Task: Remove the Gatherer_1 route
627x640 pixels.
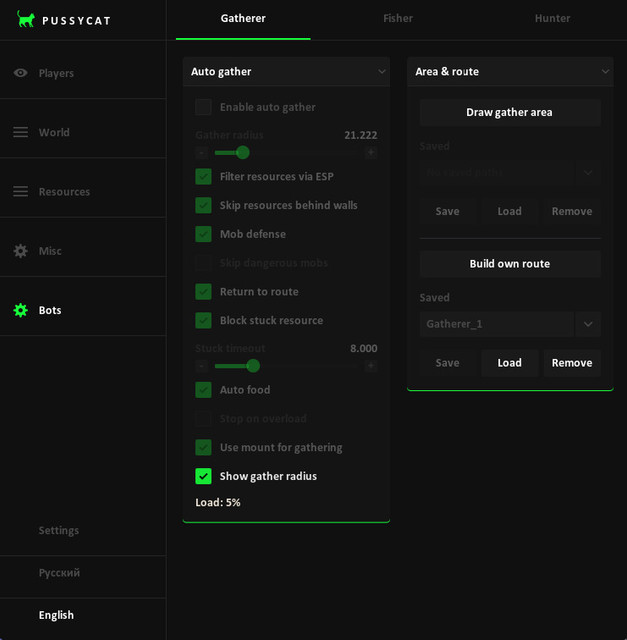Action: tap(572, 363)
